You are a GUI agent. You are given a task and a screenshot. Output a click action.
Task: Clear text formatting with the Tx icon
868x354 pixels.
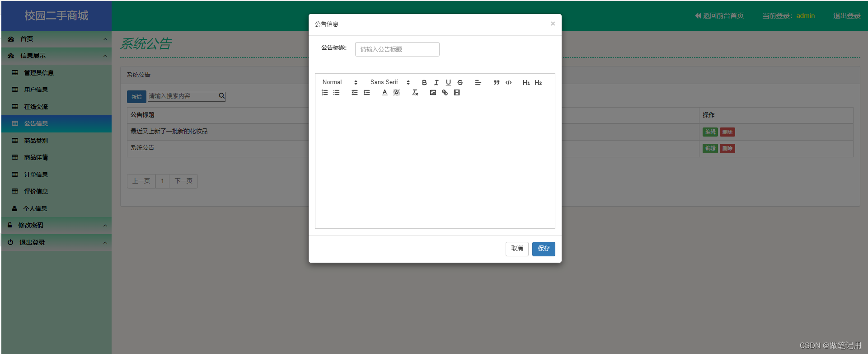pos(415,92)
